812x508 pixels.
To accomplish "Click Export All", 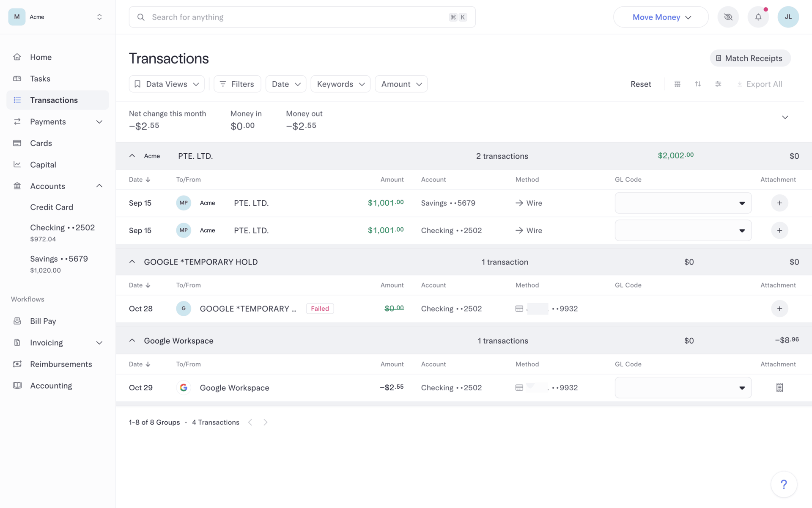I will (760, 84).
